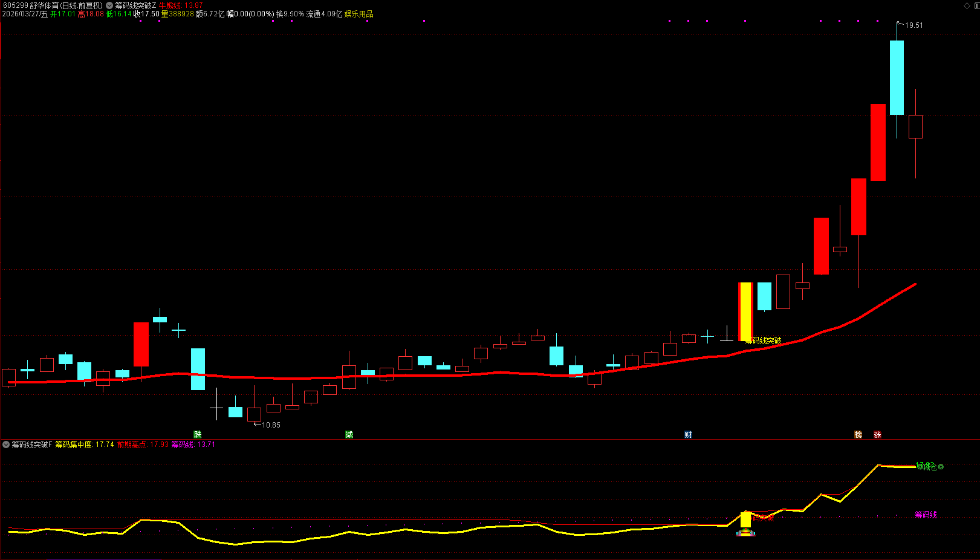Click the yellow 筹码线突破 signal label on main chart

pyautogui.click(x=763, y=340)
